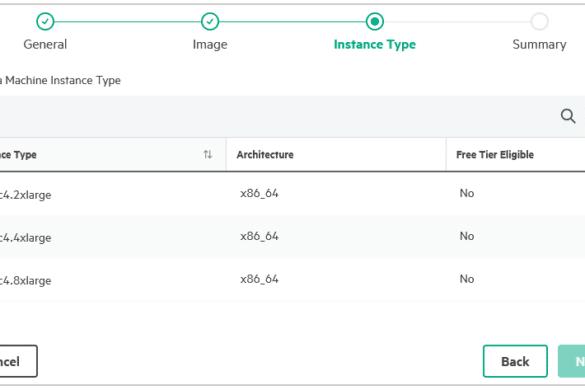Sort by Instance Type column arrows
This screenshot has height=390, width=585.
click(208, 154)
